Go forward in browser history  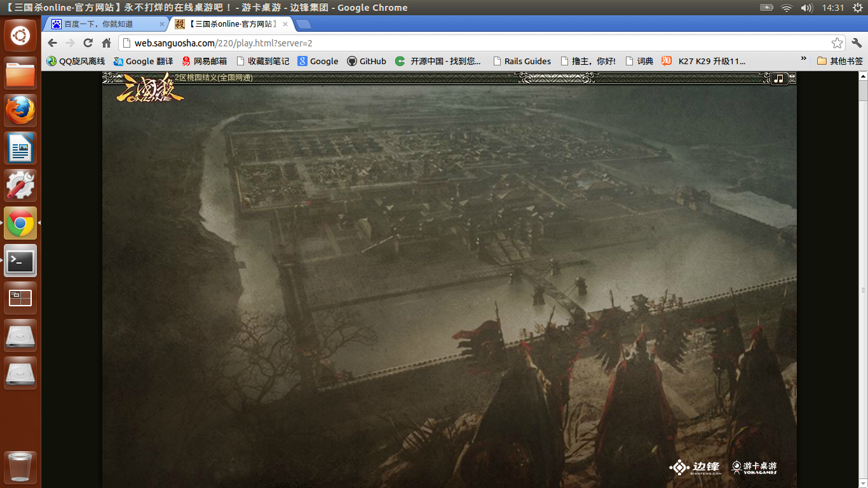71,43
